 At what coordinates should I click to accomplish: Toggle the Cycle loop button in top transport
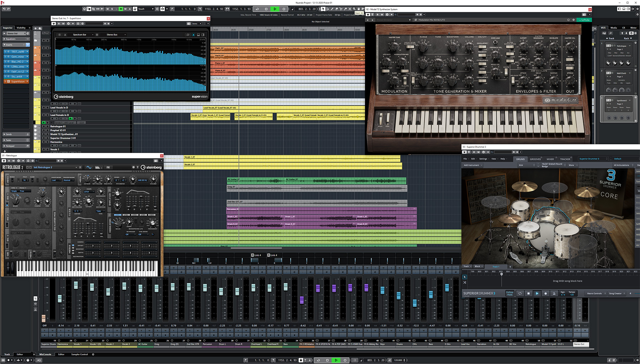pyautogui.click(x=257, y=9)
